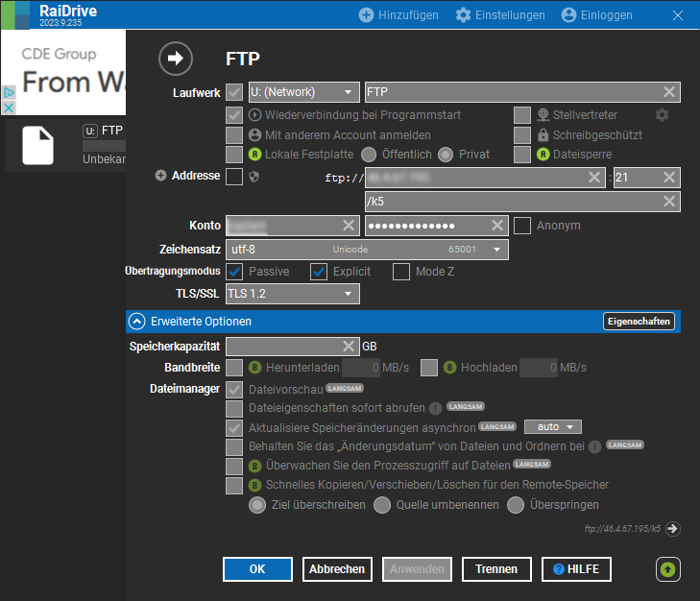700x601 pixels.
Task: Clear the FTP drive name field
Action: point(668,92)
